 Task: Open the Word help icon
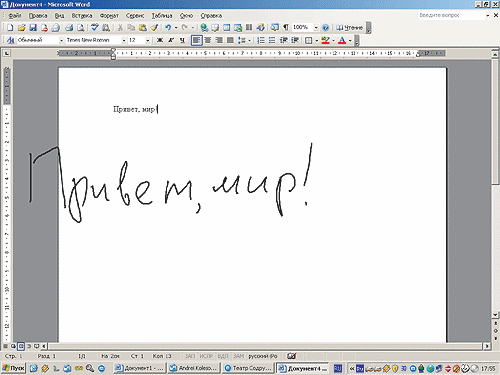(x=326, y=28)
